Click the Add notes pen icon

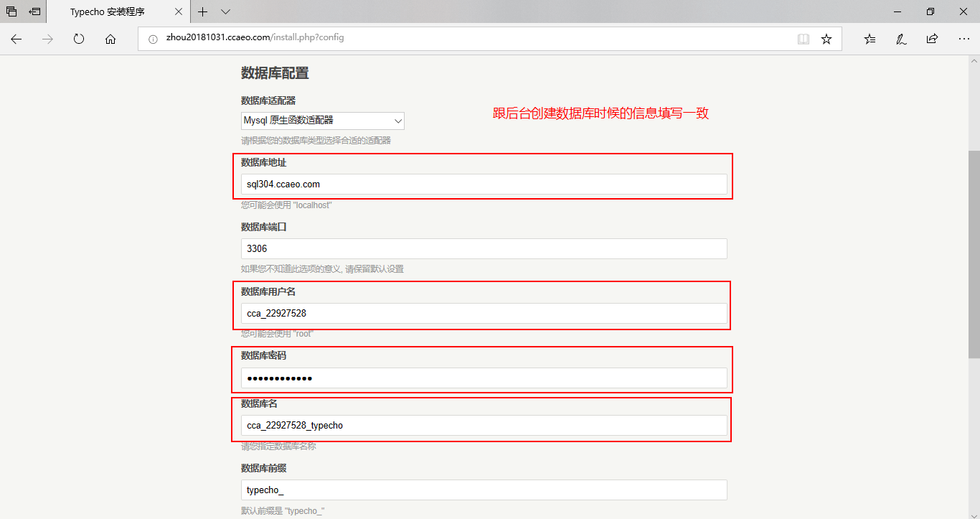(901, 39)
